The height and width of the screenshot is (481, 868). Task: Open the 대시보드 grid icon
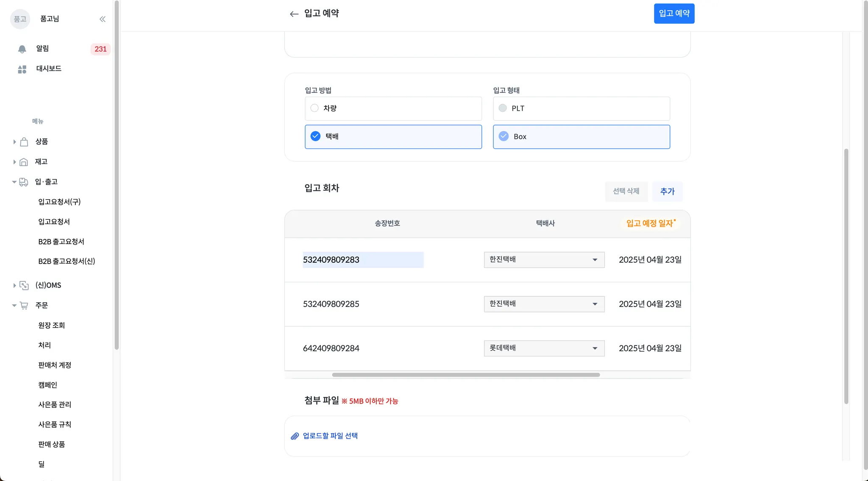pos(22,69)
